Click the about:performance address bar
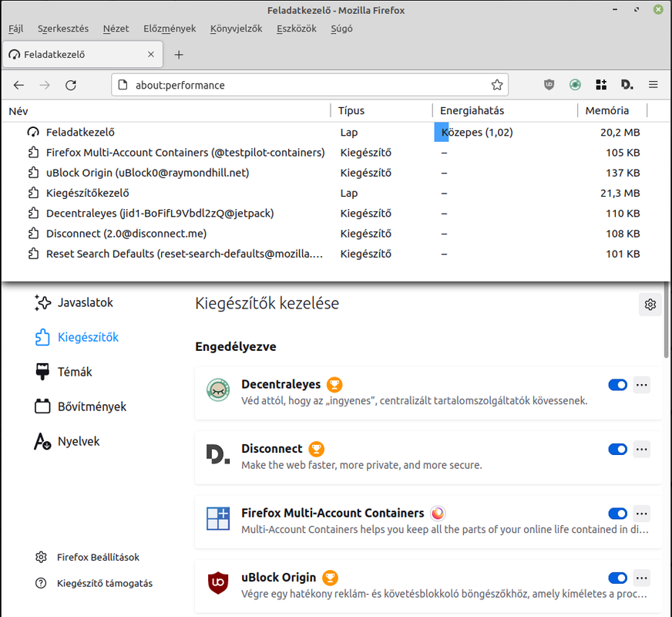Image resolution: width=672 pixels, height=617 pixels. coord(310,85)
